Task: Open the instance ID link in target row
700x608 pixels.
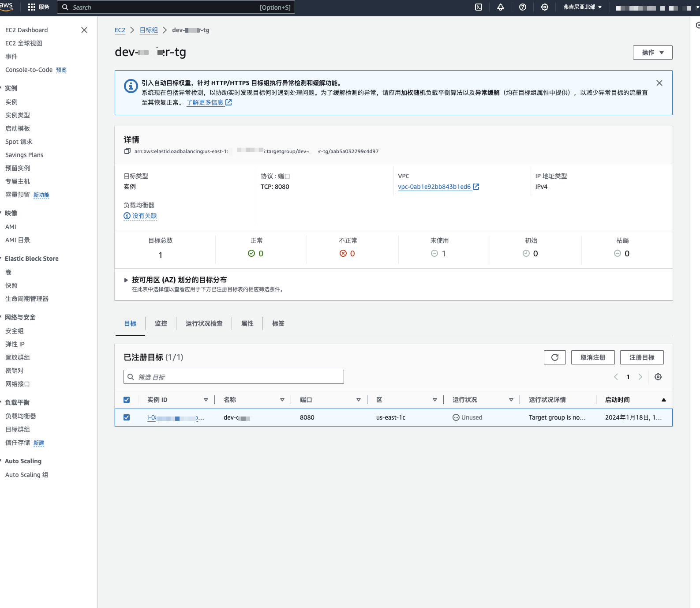Action: pyautogui.click(x=175, y=417)
